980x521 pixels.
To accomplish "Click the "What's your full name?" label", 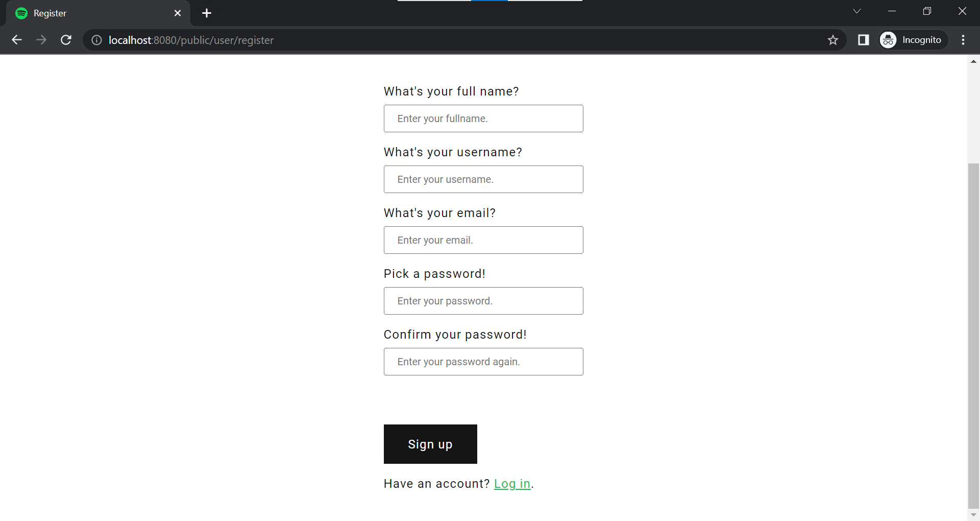I will tap(451, 91).
